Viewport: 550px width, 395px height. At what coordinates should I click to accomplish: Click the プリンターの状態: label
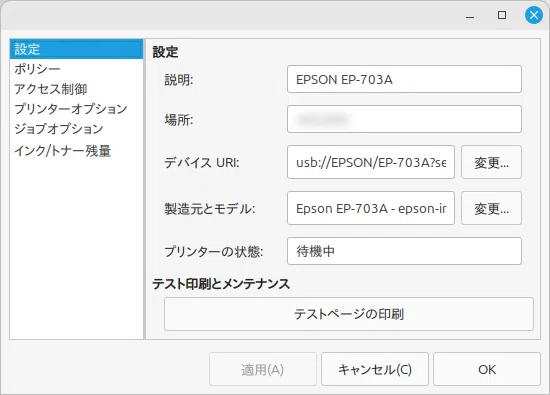[x=214, y=252]
